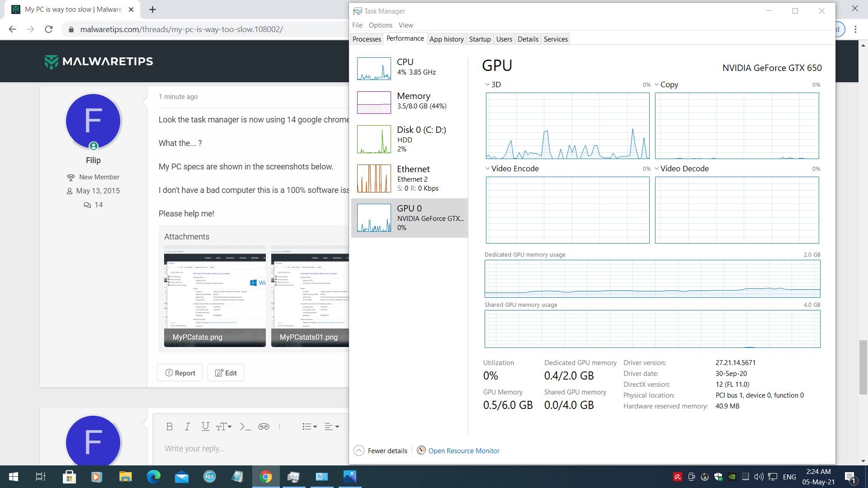Viewport: 868px width, 488px height.
Task: Click the Italic formatting icon
Action: click(x=187, y=427)
